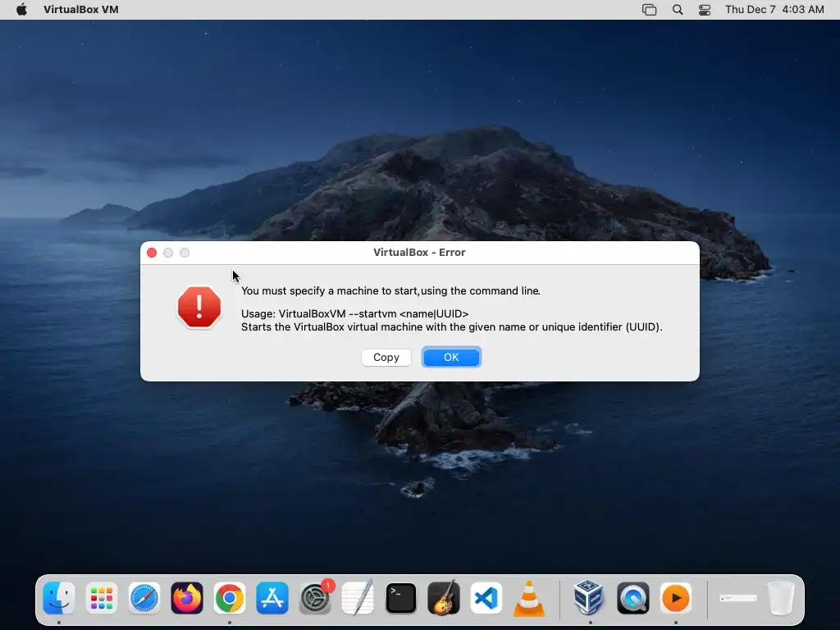Open Finder from the Dock
This screenshot has height=630, width=840.
[x=58, y=598]
